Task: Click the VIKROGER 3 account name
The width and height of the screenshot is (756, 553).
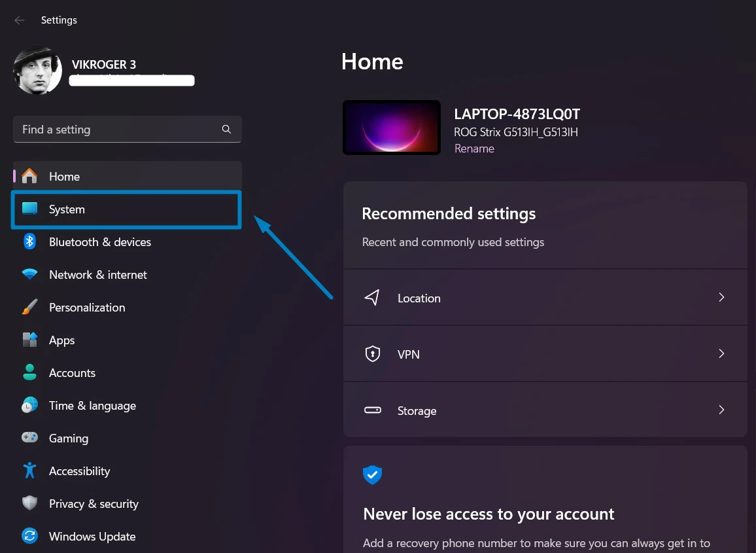Action: [x=104, y=65]
